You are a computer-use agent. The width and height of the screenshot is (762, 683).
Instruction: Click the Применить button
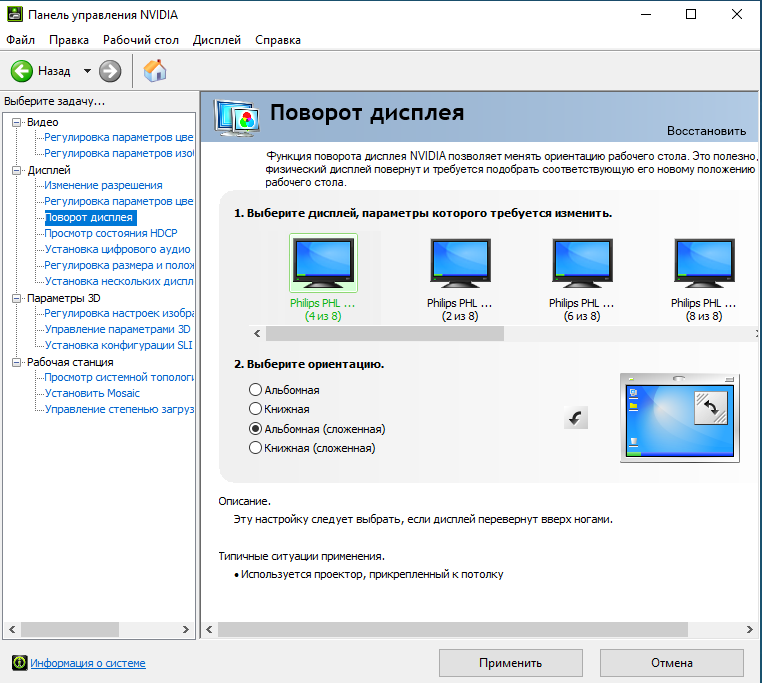(x=510, y=663)
